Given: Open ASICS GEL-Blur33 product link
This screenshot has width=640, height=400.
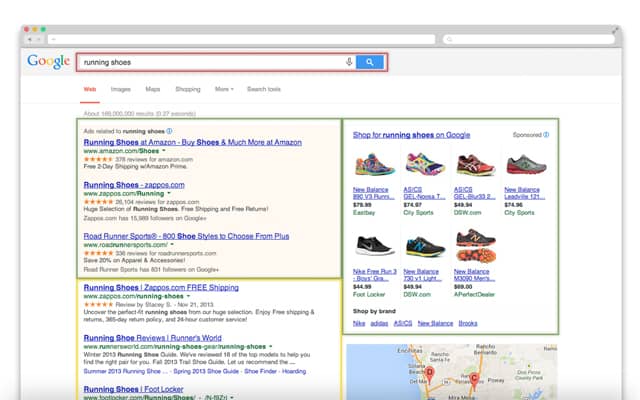Looking at the screenshot, I should pos(474,193).
